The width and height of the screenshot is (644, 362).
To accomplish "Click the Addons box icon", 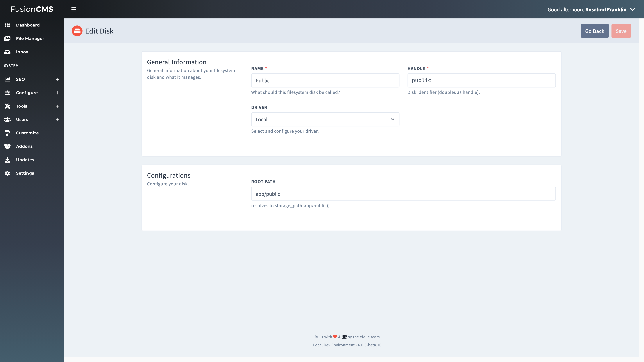I will point(7,146).
